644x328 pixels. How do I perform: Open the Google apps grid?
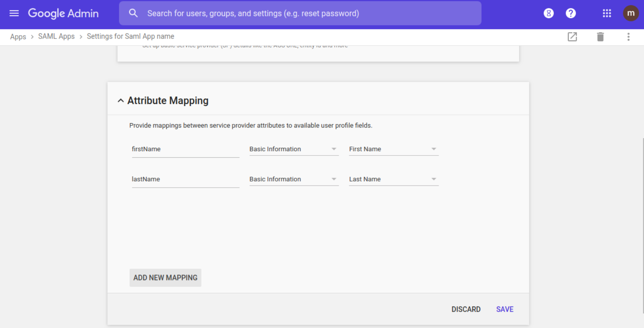[x=607, y=13]
